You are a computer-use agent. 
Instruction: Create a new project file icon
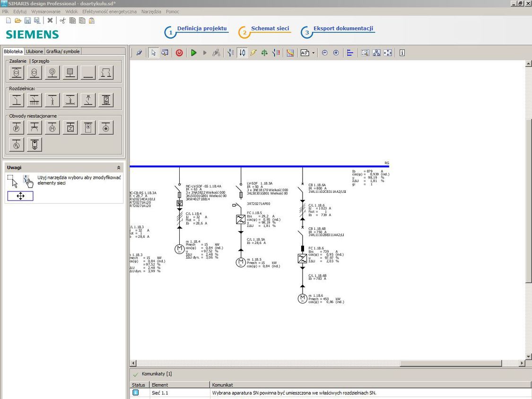[9, 20]
